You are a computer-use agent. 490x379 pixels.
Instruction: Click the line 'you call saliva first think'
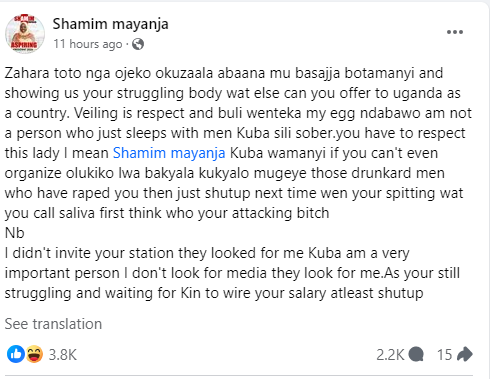coord(167,213)
